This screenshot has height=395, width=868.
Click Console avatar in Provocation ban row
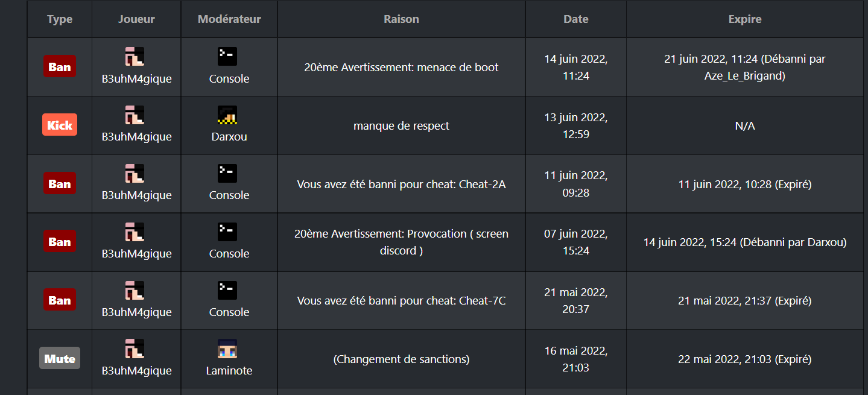(x=227, y=232)
